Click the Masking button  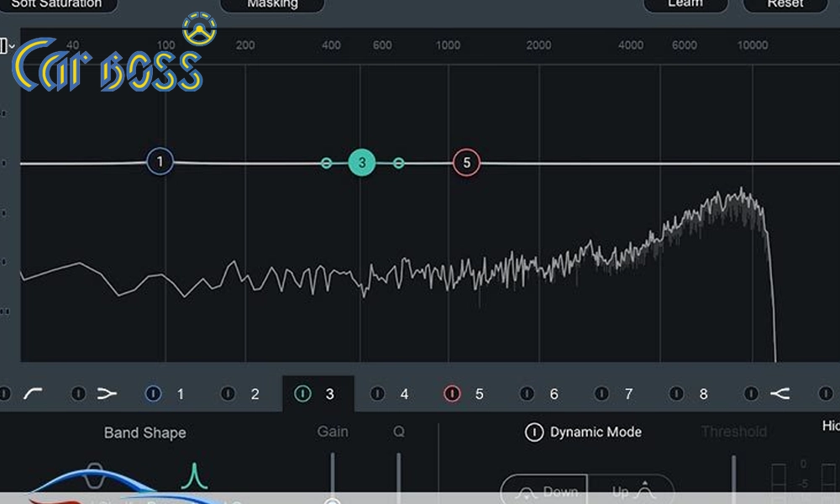pyautogui.click(x=272, y=4)
